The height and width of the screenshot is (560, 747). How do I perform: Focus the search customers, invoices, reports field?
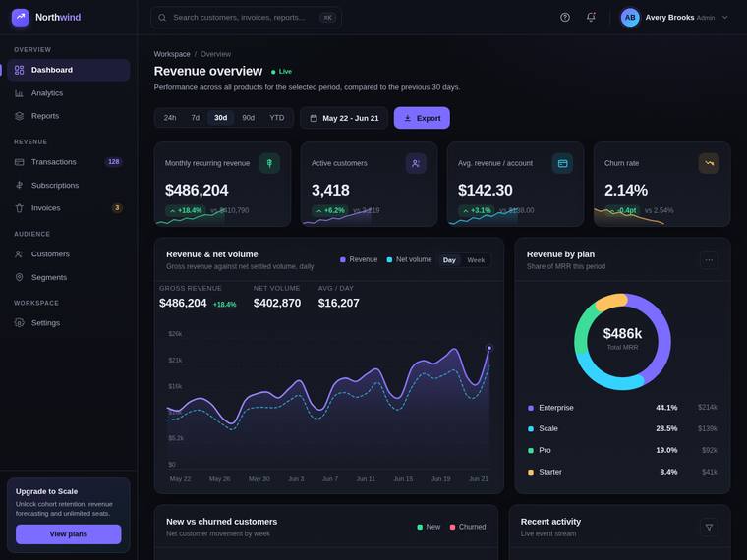tap(246, 17)
